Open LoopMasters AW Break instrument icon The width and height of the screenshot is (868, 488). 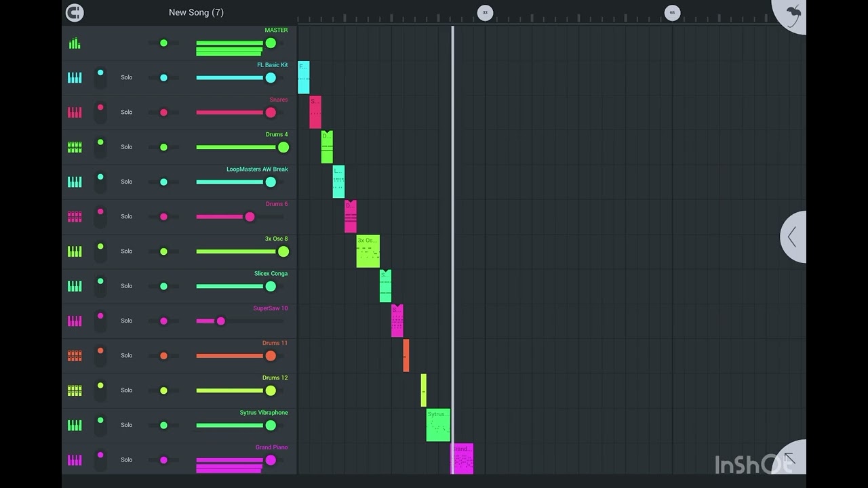click(75, 182)
